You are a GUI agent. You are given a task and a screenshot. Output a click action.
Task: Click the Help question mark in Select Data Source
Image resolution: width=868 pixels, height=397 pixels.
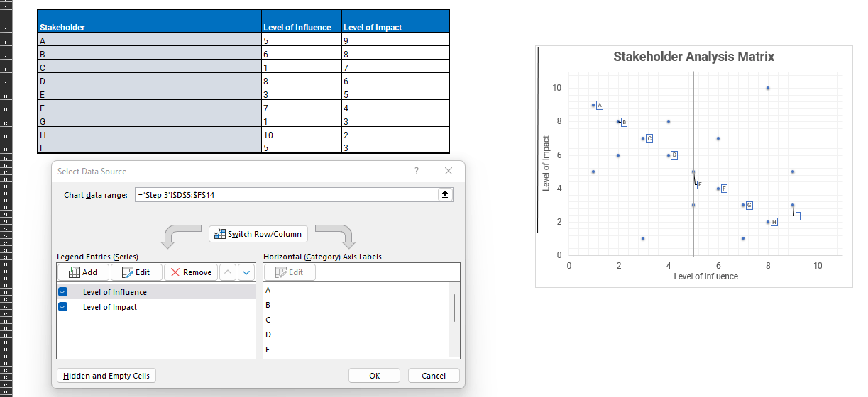tap(417, 171)
